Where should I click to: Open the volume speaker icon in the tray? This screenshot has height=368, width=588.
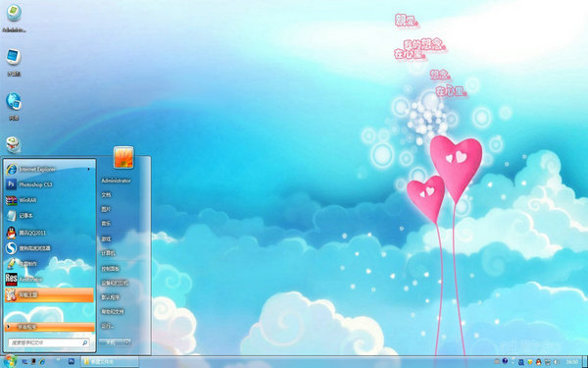(556, 362)
